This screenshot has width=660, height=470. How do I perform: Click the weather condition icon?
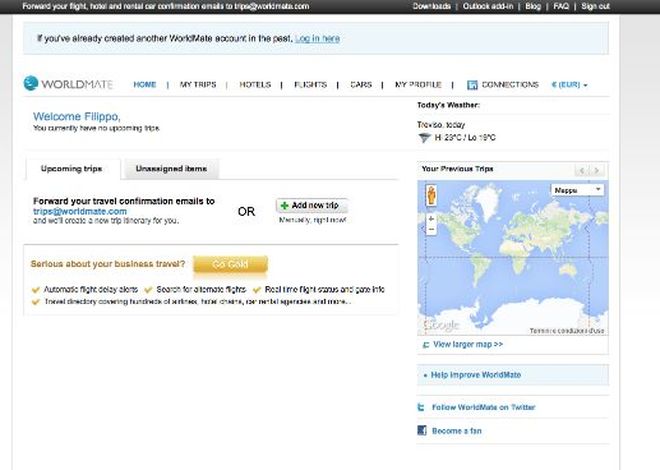(424, 138)
